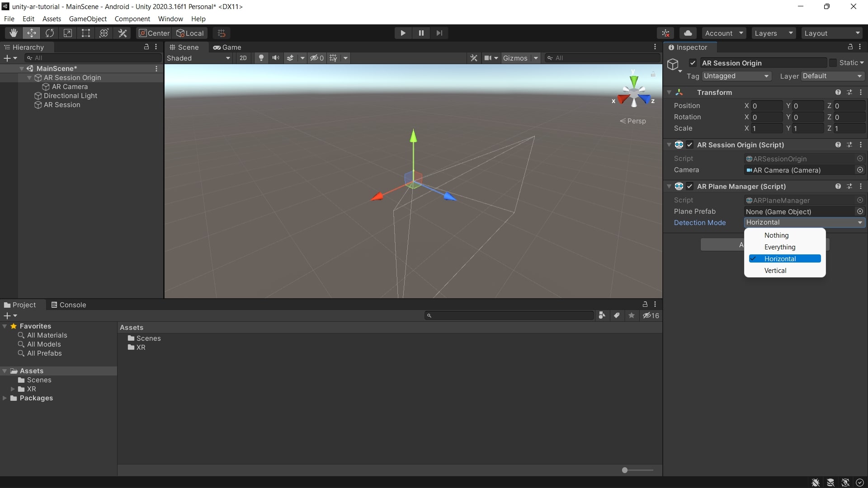This screenshot has height=488, width=868.
Task: Choose Vertical detection mode
Action: [785, 271]
